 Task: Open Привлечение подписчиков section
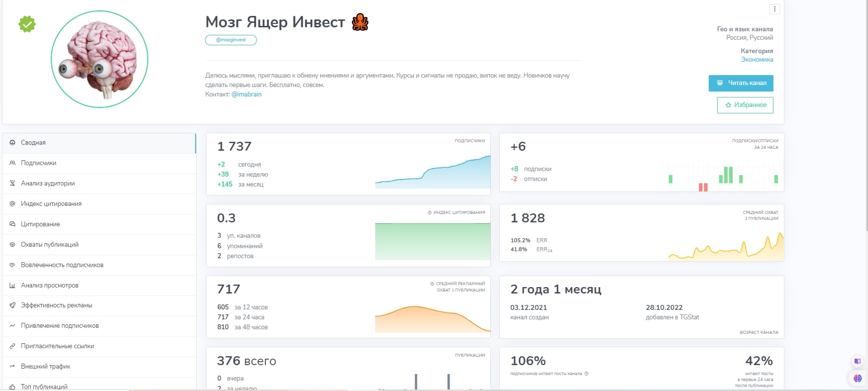point(99,326)
